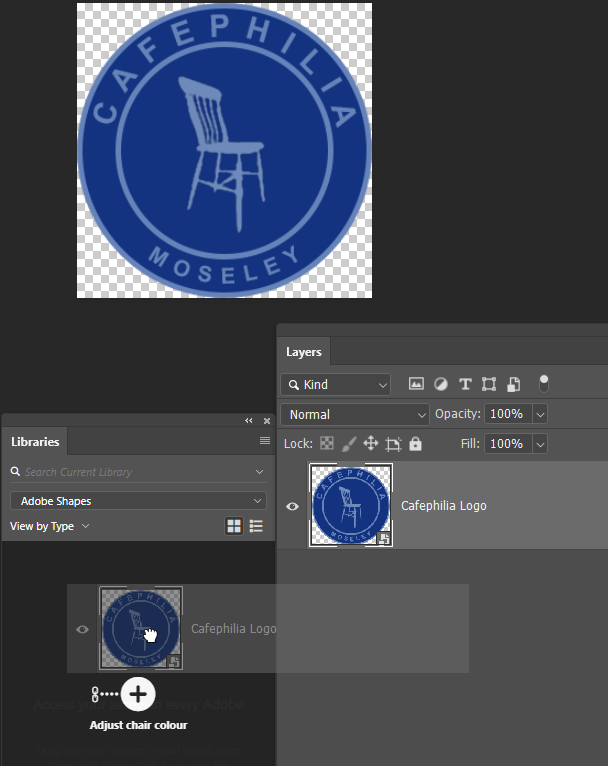
Task: Lock image pixels brush icon
Action: [x=349, y=444]
